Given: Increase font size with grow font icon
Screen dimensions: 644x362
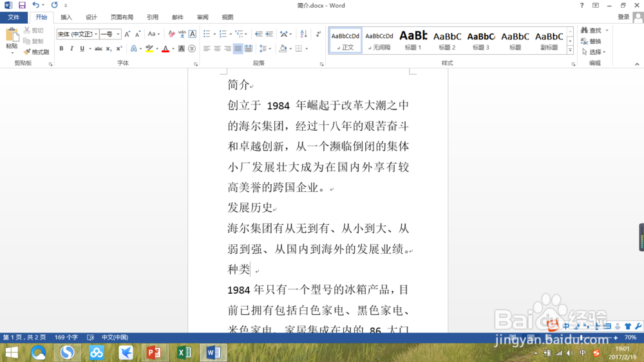Looking at the screenshot, I should tap(128, 34).
